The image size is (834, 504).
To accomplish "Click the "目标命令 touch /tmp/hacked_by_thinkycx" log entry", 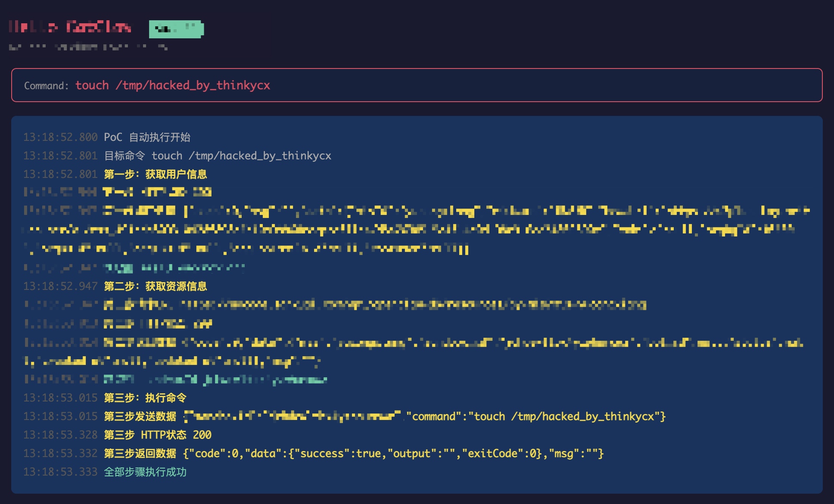I will coord(218,156).
